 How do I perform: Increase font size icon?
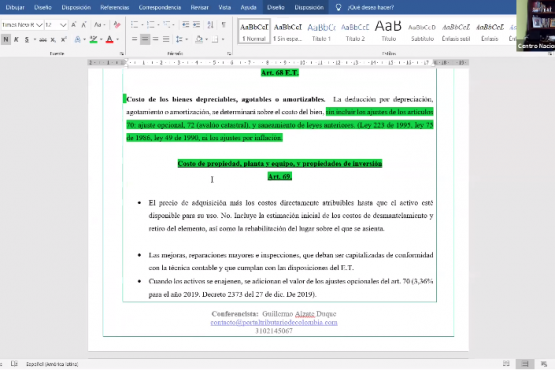click(74, 24)
